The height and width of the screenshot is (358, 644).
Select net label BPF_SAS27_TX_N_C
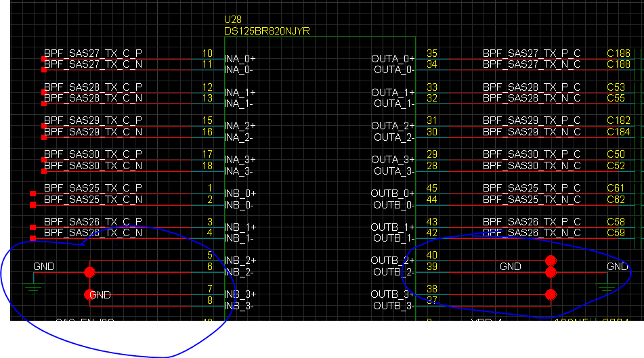click(x=532, y=64)
